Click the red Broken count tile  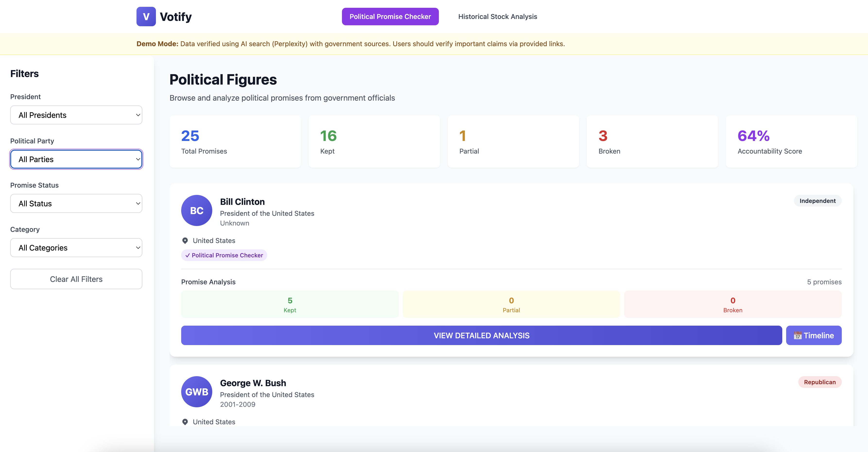tap(732, 304)
